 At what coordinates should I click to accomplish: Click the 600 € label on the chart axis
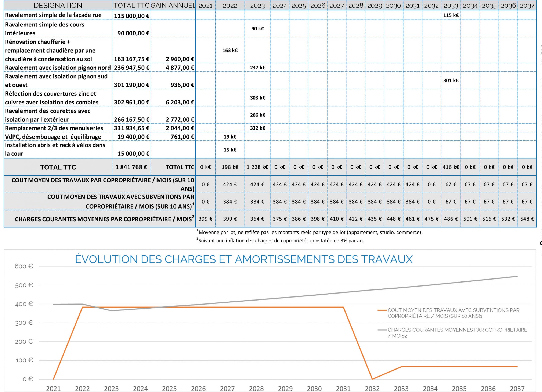pos(24,266)
